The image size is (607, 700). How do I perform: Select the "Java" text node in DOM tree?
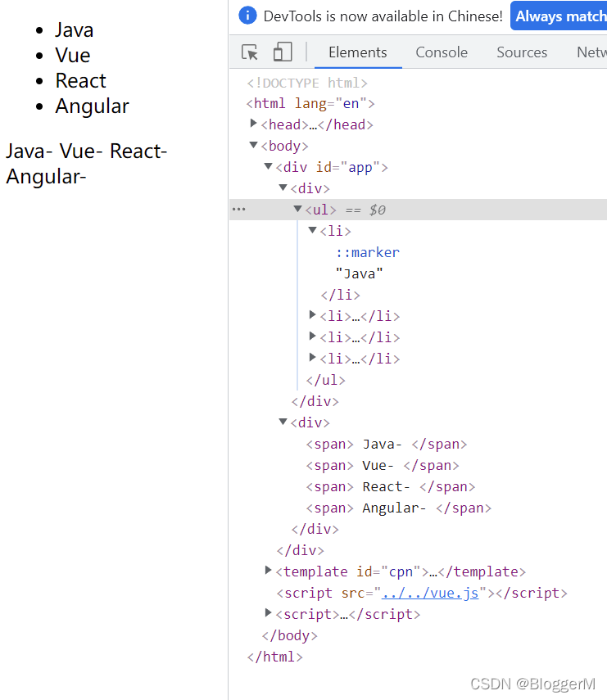[359, 273]
